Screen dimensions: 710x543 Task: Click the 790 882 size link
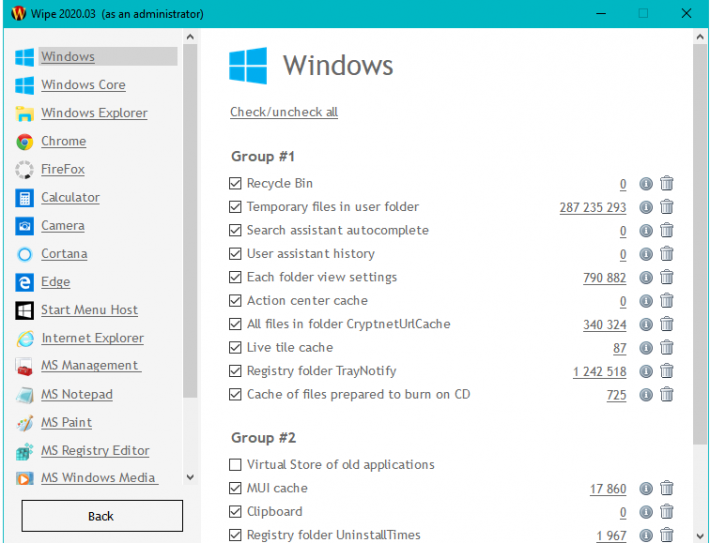(x=604, y=278)
